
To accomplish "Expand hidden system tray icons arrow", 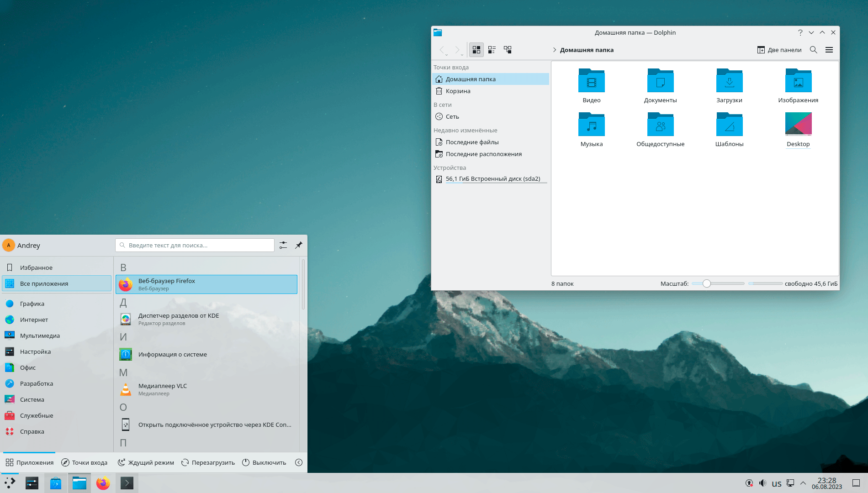I will 803,483.
